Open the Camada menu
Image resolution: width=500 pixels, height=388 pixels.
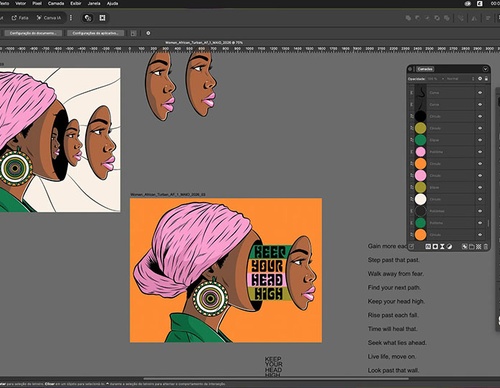[x=56, y=3]
